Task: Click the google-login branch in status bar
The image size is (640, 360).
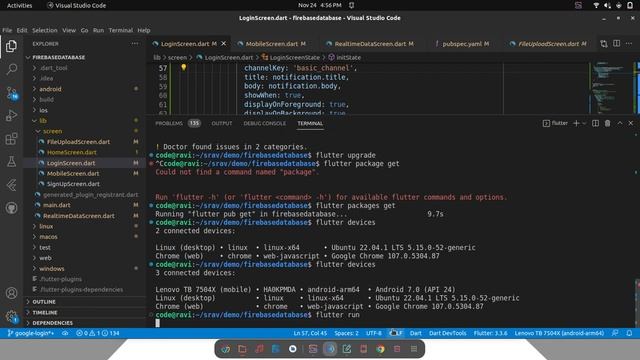Action: [31, 333]
